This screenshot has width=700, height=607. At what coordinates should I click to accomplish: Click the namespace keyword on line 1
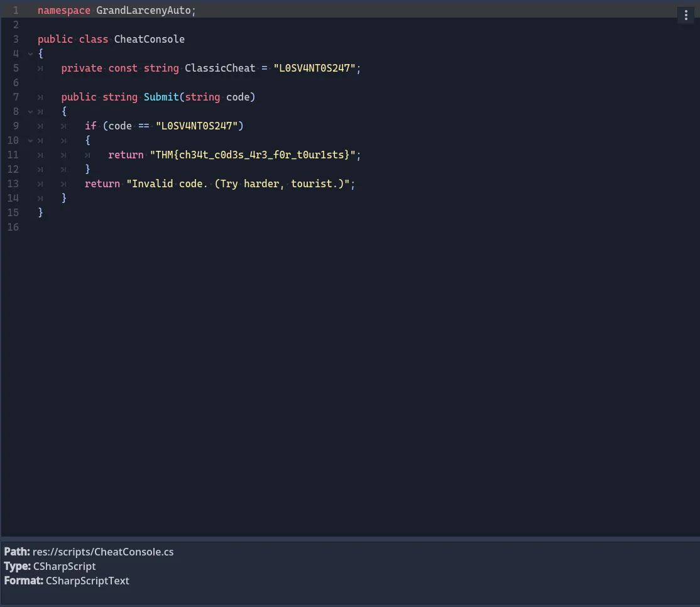pos(64,10)
